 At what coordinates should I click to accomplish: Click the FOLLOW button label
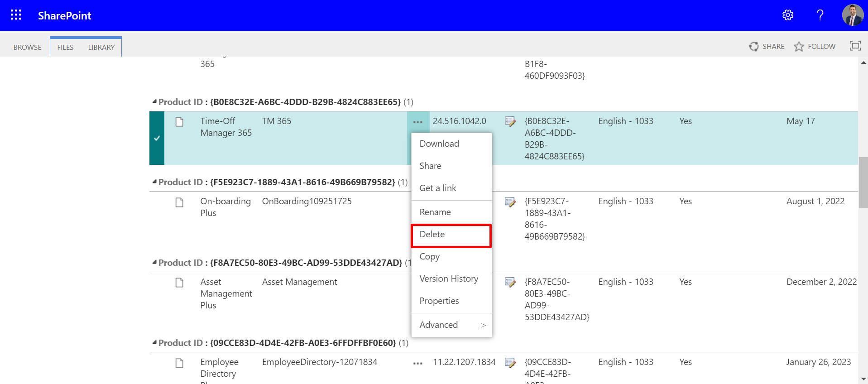tap(821, 46)
